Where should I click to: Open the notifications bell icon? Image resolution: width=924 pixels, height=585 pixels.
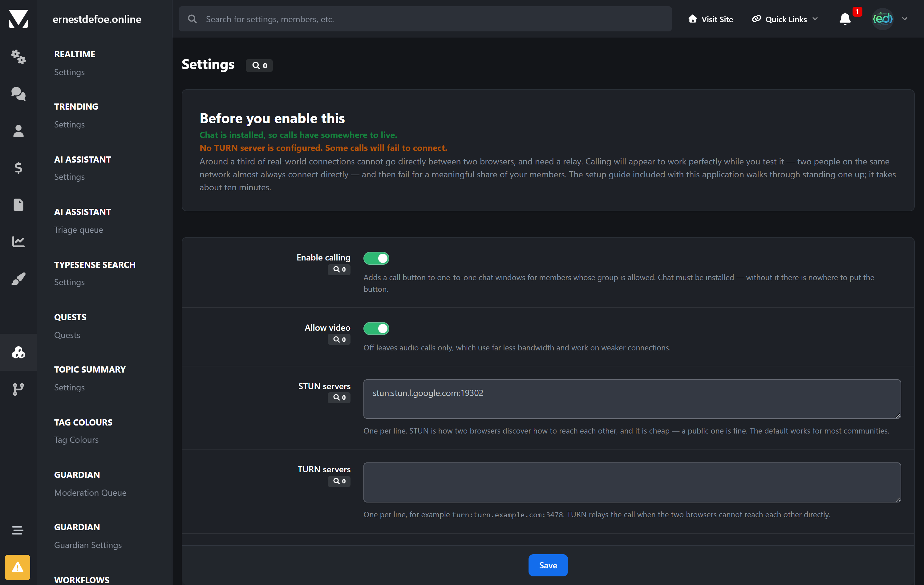(845, 19)
